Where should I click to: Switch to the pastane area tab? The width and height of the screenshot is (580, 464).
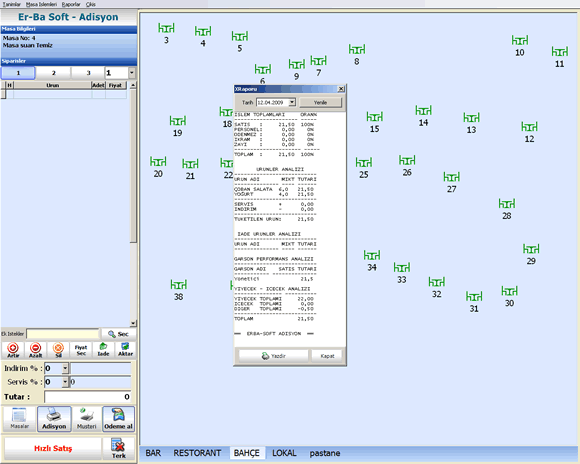click(325, 453)
